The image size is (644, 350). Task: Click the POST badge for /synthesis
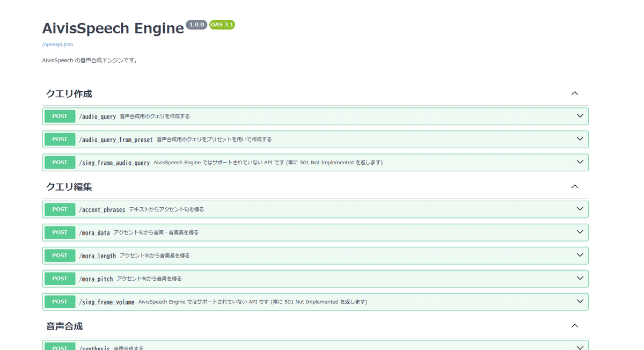pyautogui.click(x=60, y=347)
